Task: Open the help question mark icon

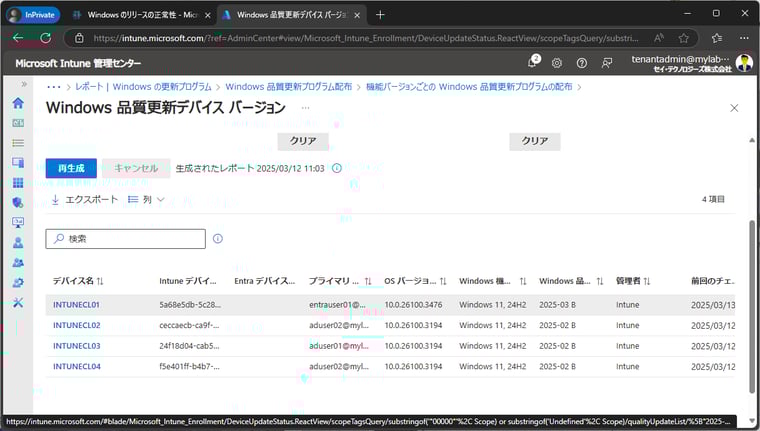Action: coord(582,63)
